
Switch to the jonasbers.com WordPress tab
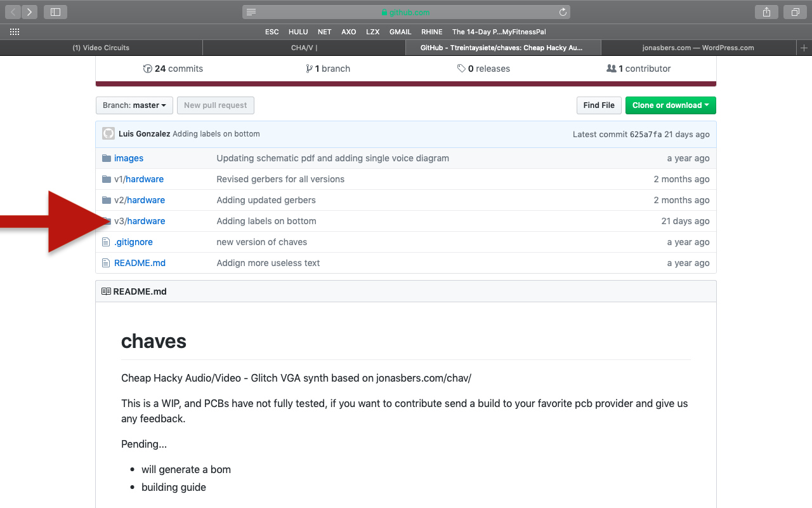pyautogui.click(x=698, y=48)
